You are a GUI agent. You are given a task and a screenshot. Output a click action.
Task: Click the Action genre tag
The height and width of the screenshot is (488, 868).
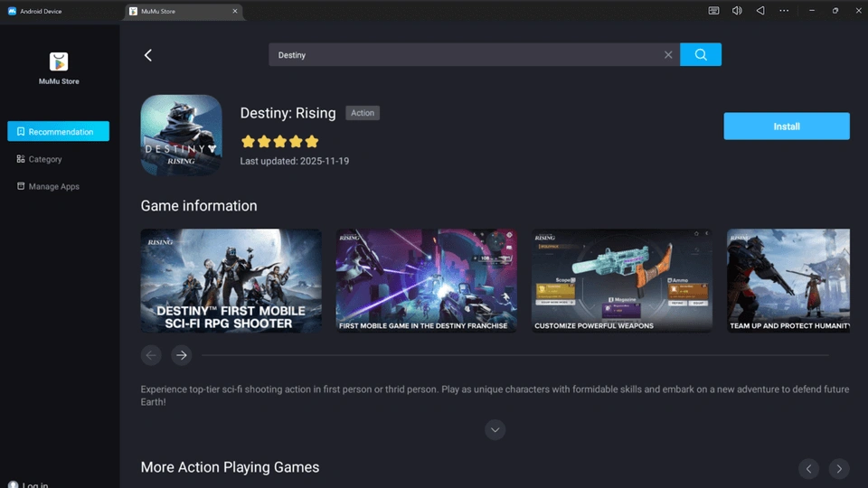tap(363, 113)
